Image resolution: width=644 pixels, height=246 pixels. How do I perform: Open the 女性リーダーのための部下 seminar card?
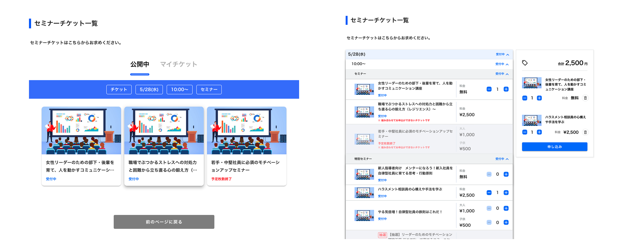[x=81, y=146]
